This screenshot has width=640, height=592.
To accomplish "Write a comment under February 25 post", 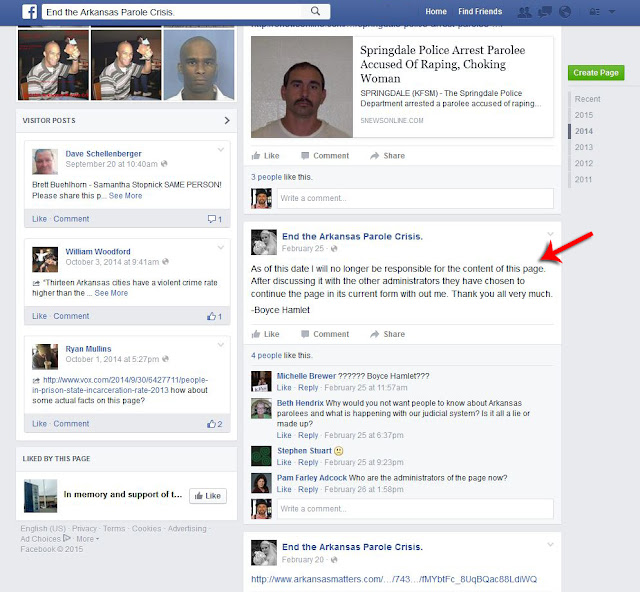I will coord(415,509).
